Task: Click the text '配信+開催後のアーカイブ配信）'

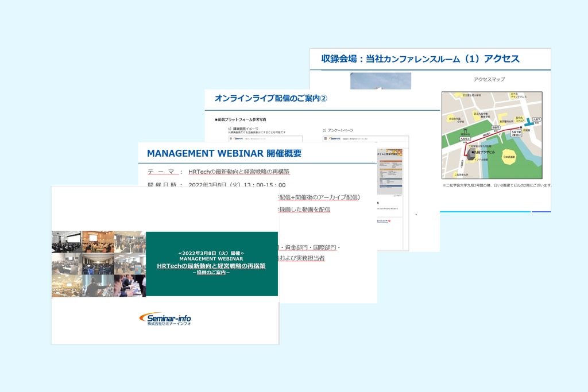Action: (x=319, y=197)
